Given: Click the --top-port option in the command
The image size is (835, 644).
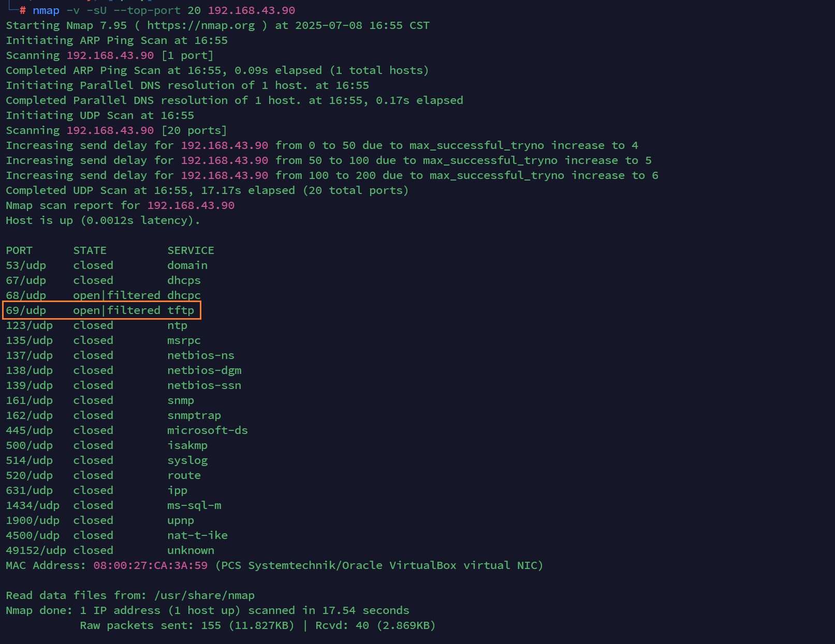Looking at the screenshot, I should (x=147, y=10).
